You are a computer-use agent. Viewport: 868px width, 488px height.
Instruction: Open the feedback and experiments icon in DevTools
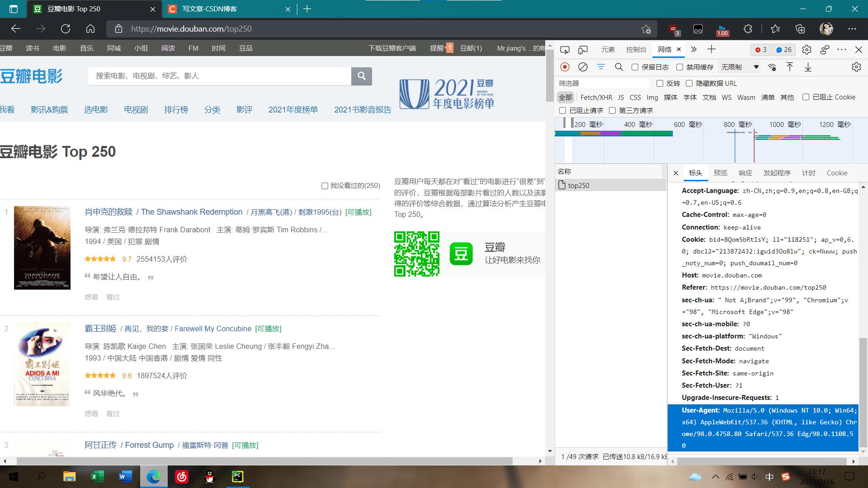pyautogui.click(x=825, y=49)
